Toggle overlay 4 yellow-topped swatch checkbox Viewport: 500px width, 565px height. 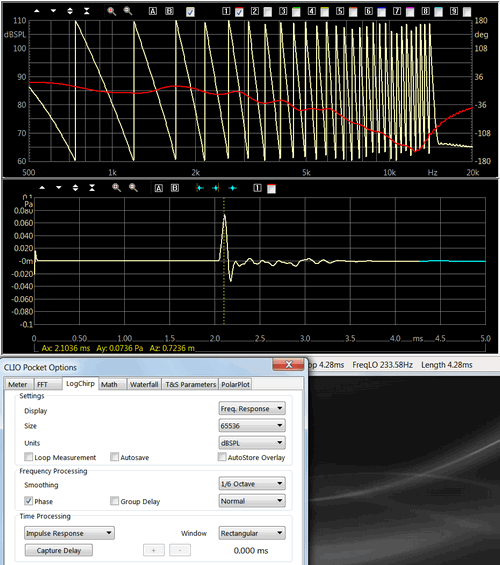click(325, 12)
